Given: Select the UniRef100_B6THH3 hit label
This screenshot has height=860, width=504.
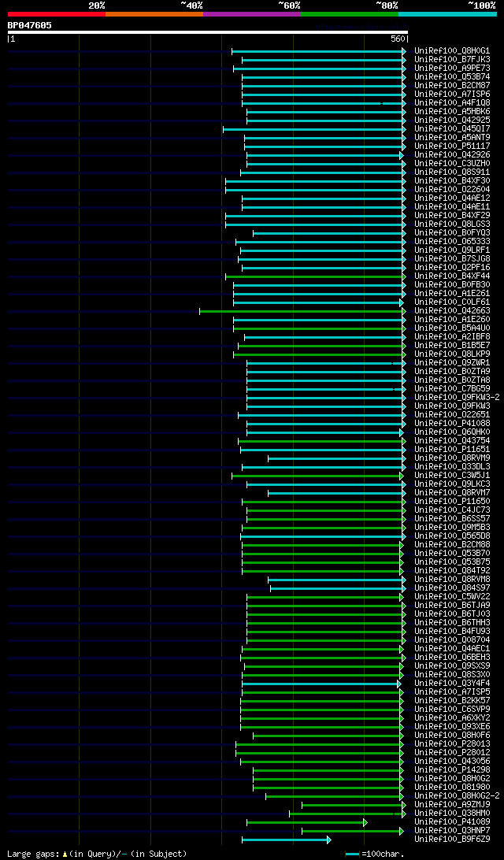Looking at the screenshot, I should click(453, 623).
